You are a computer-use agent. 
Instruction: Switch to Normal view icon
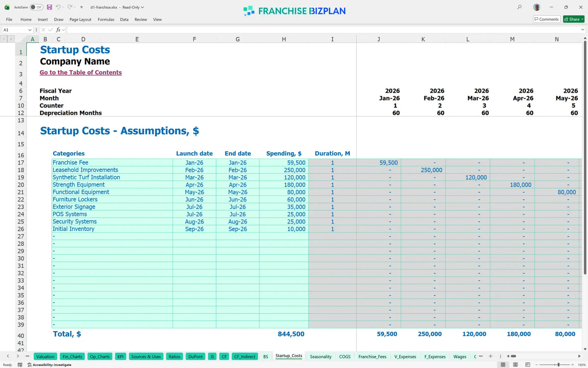pyautogui.click(x=503, y=365)
